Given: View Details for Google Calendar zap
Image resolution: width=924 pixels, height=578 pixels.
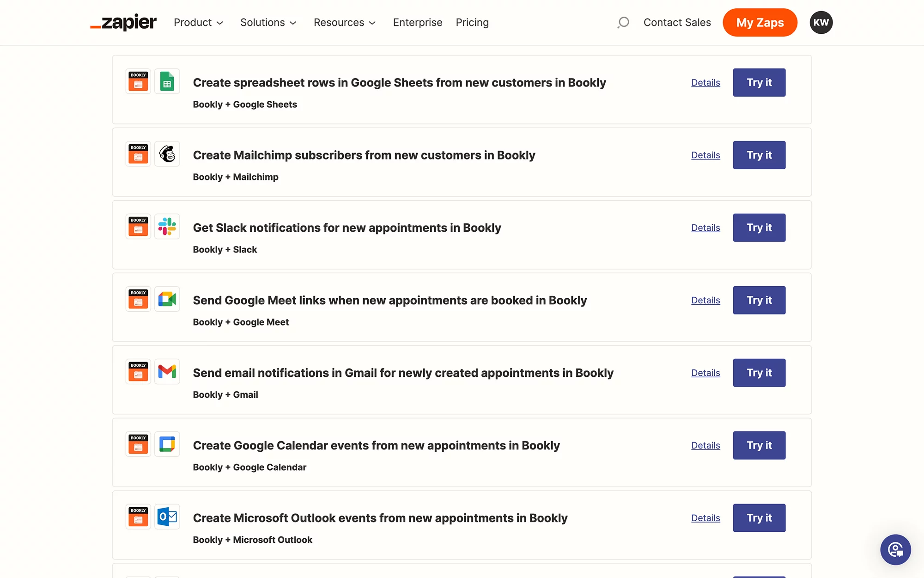Looking at the screenshot, I should click(705, 445).
